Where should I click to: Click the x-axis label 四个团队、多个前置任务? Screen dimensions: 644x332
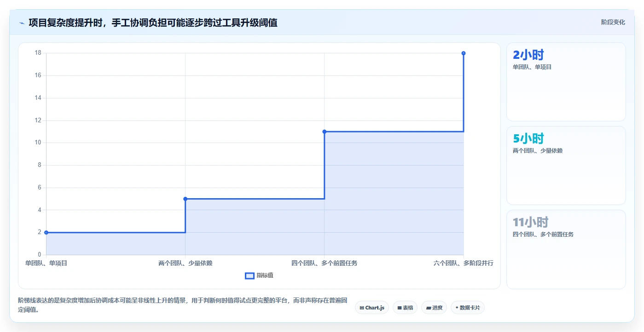pos(324,263)
